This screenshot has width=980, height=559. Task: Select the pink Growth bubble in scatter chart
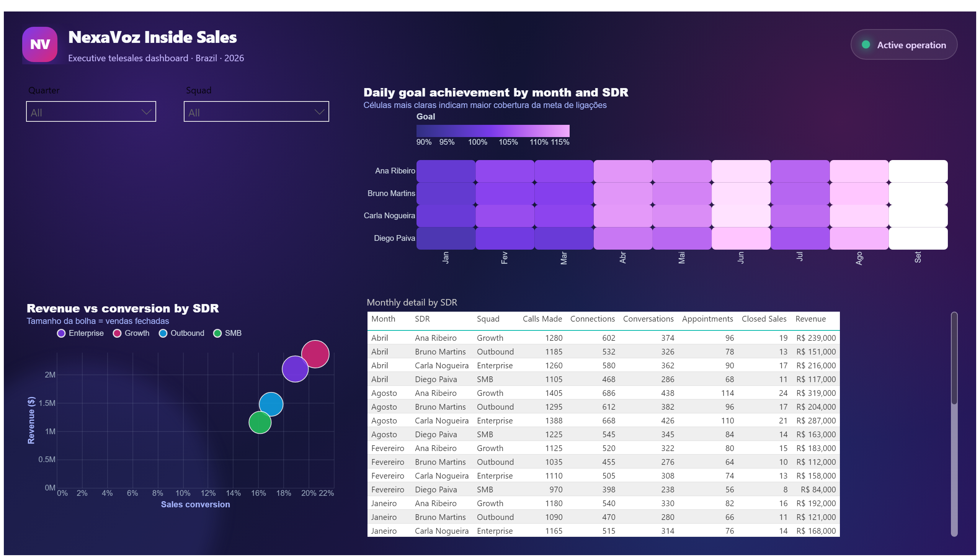tap(315, 355)
